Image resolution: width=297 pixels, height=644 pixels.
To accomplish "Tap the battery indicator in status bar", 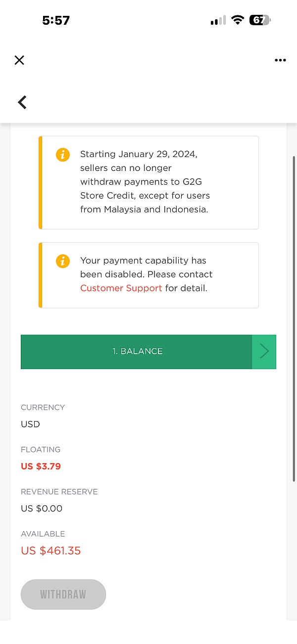I will (x=260, y=20).
